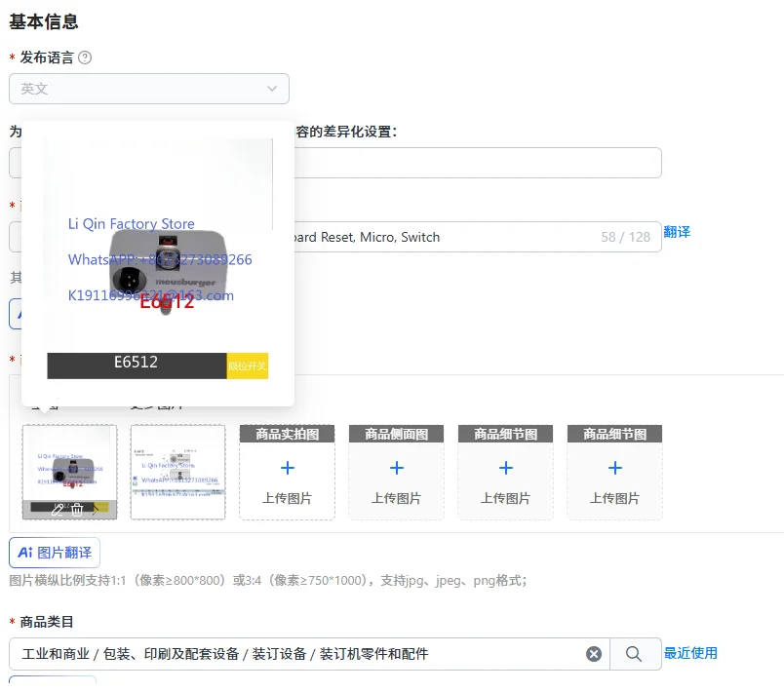Click the Li Qin Factory Store text in preview
Image resolution: width=784 pixels, height=692 pixels.
coord(131,224)
